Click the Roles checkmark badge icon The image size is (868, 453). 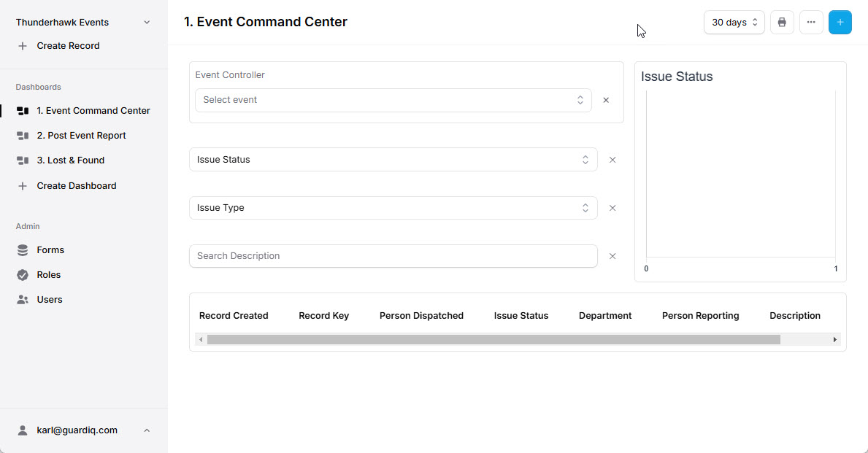click(23, 275)
